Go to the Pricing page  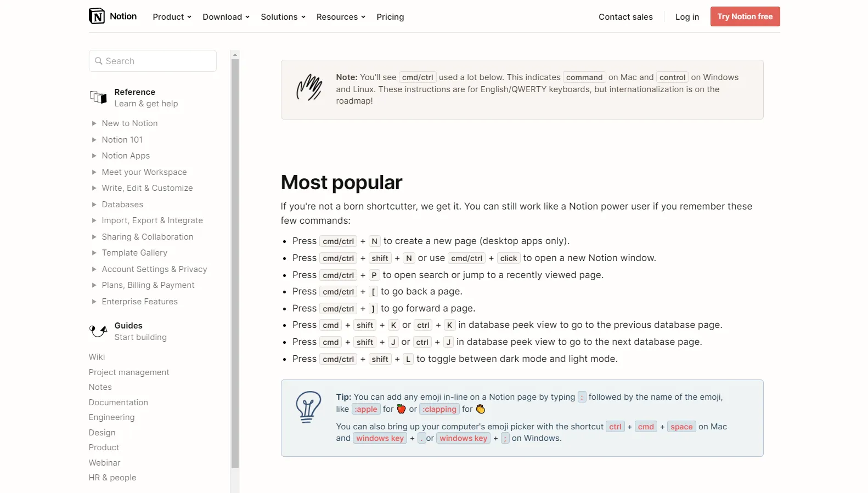pyautogui.click(x=390, y=17)
